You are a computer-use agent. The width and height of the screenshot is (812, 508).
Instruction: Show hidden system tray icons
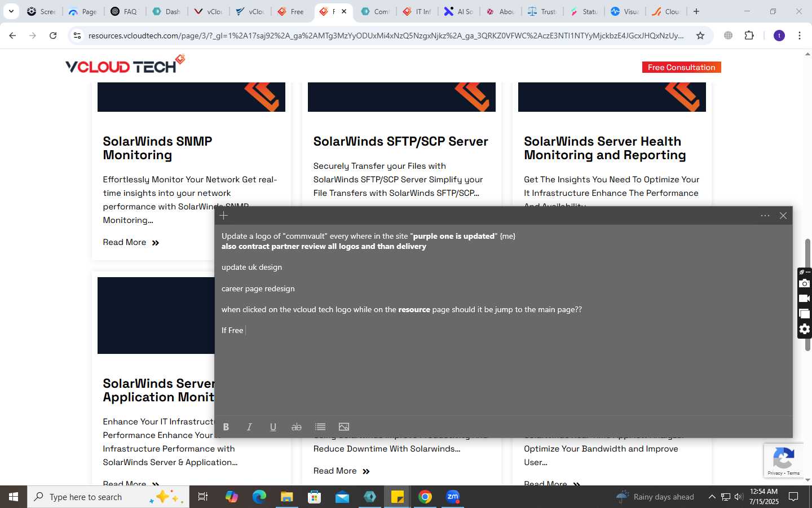coord(712,497)
